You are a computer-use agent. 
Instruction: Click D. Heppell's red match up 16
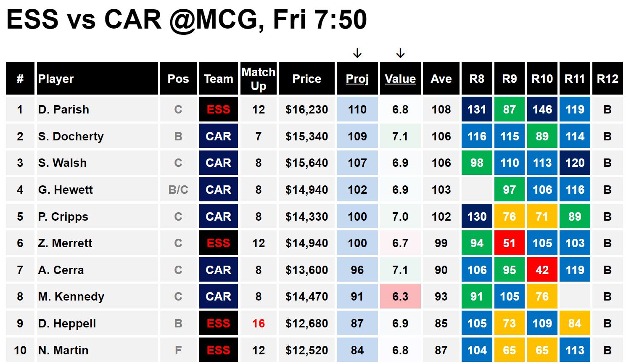point(259,323)
